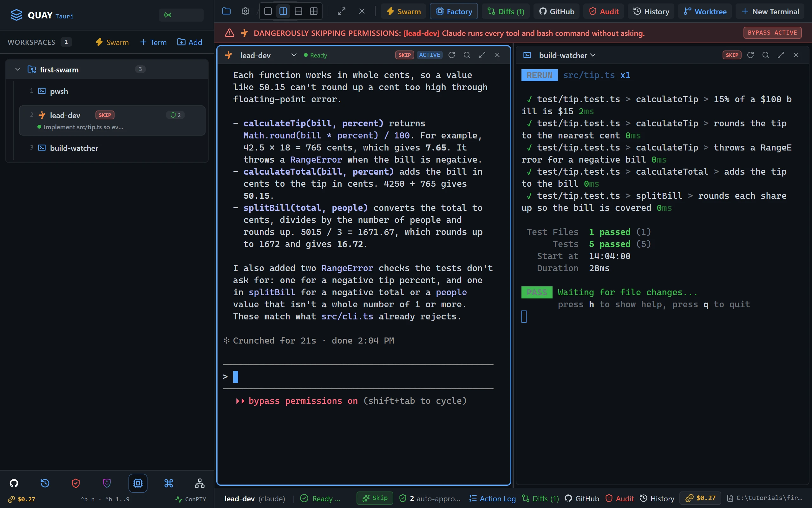Click the Add button in the Workspaces header

(190, 42)
